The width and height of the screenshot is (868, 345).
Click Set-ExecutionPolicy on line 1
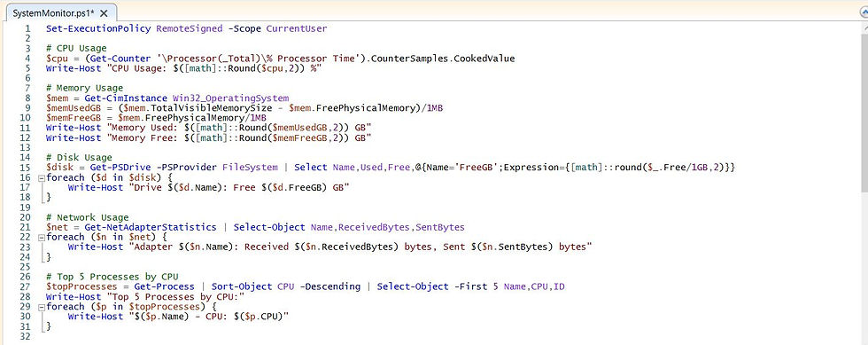[x=98, y=28]
